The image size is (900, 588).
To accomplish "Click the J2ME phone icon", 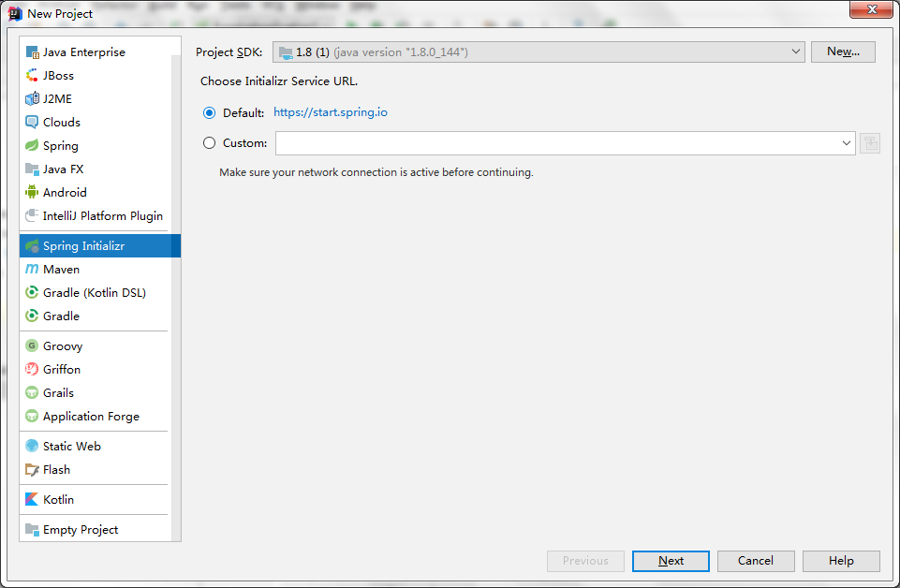I will 32,98.
